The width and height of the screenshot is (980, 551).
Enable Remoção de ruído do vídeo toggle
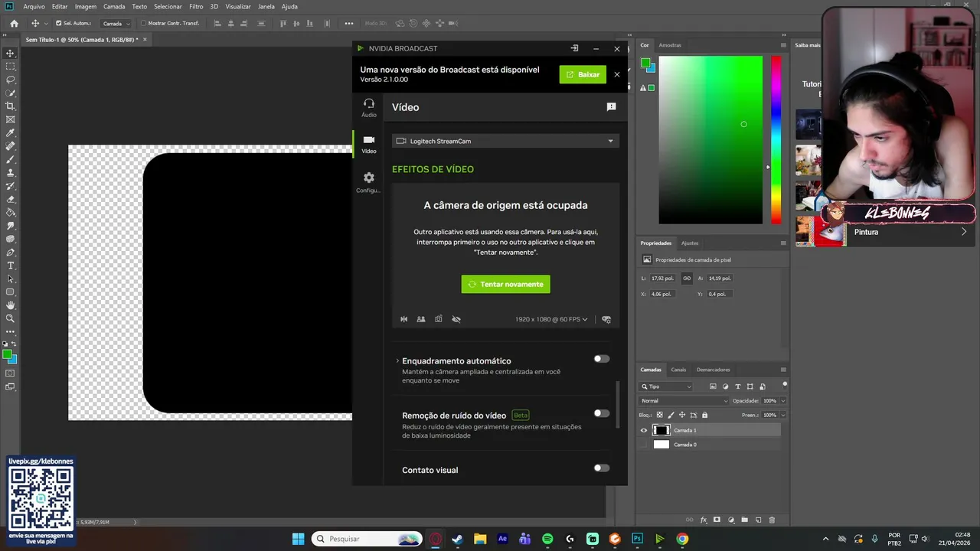pyautogui.click(x=602, y=413)
